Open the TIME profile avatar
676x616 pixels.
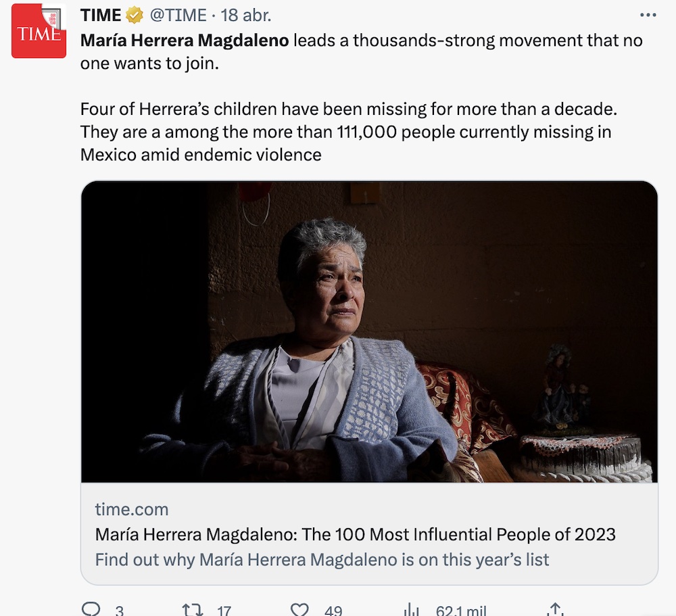[39, 31]
